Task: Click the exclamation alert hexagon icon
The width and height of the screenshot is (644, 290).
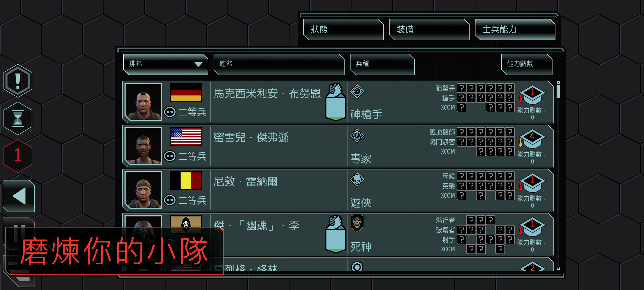Action: pos(18,81)
